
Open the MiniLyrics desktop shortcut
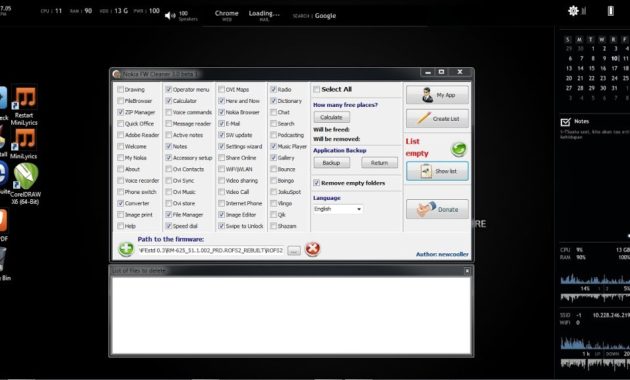pos(23,143)
